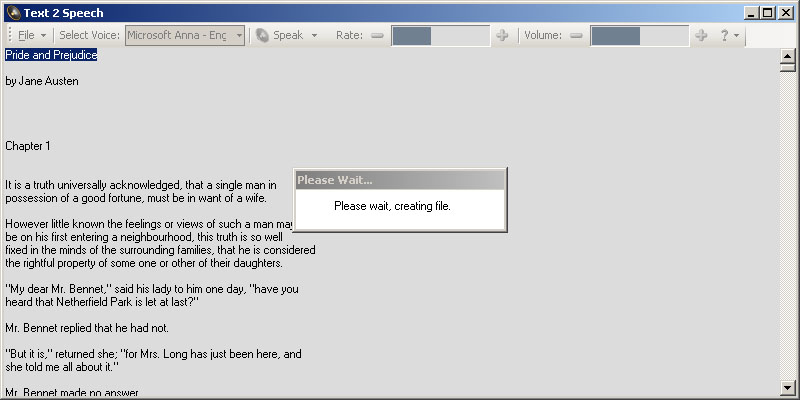Screen dimensions: 800x400
Task: Minimize the Text 2 Speech window
Action: tap(751, 13)
